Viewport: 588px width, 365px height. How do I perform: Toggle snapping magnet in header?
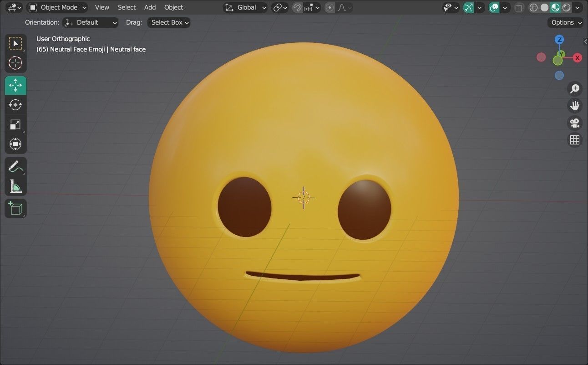pyautogui.click(x=297, y=7)
